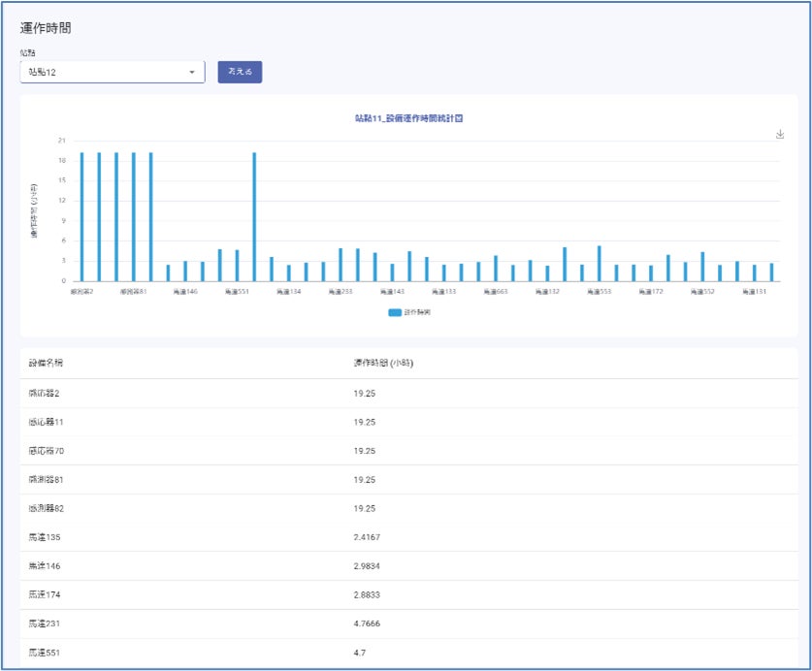The width and height of the screenshot is (812, 671).
Task: Select the 感應器11 table row
Action: click(48, 422)
